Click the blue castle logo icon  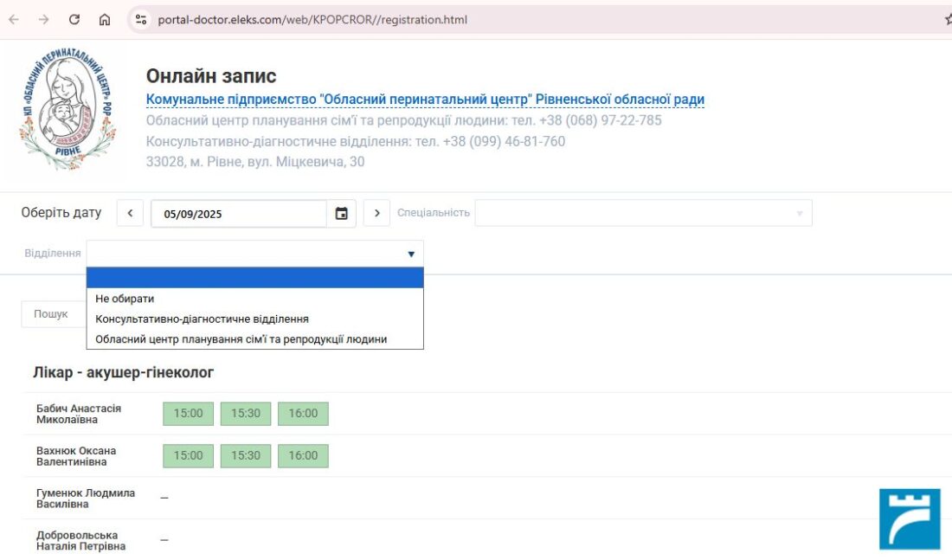[910, 518]
